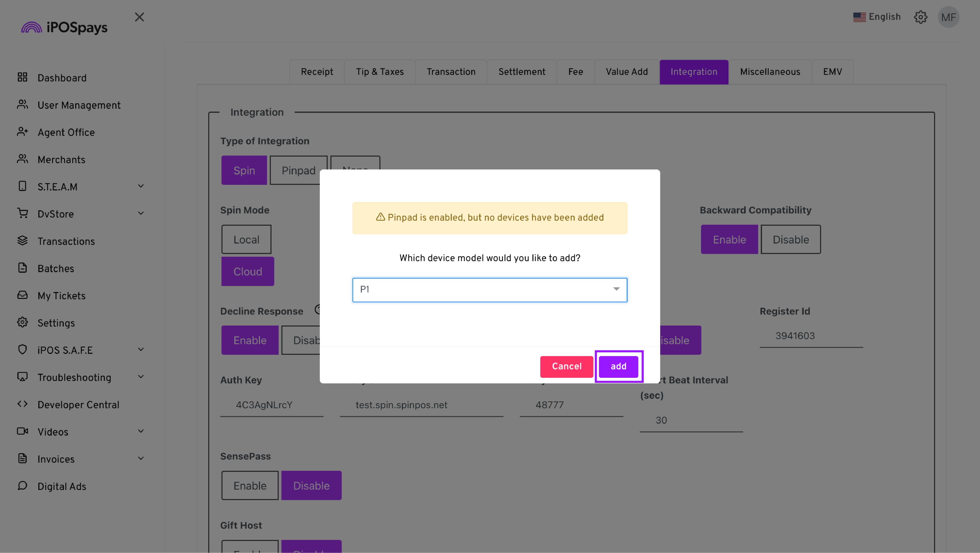Switch to the Miscellaneous tab
The width and height of the screenshot is (980, 553).
770,72
